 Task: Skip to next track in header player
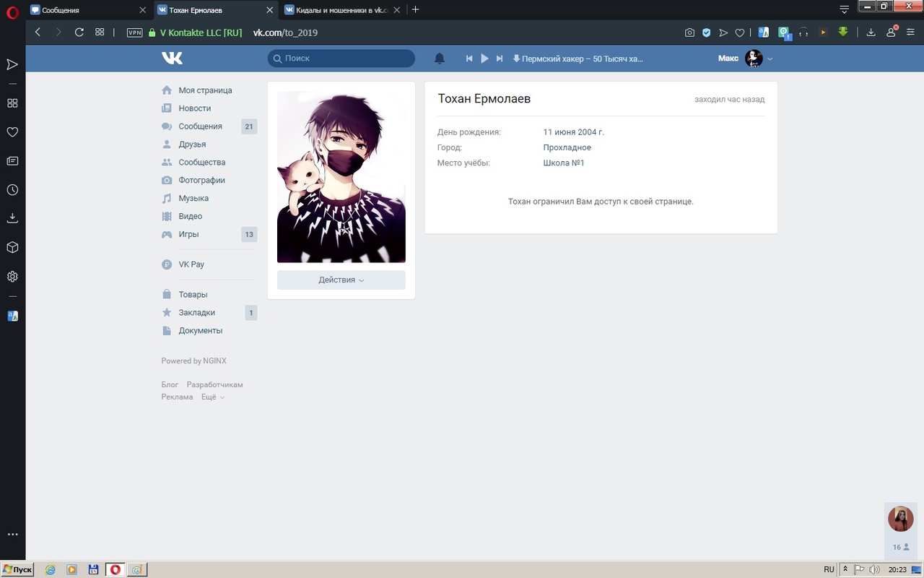tap(499, 59)
